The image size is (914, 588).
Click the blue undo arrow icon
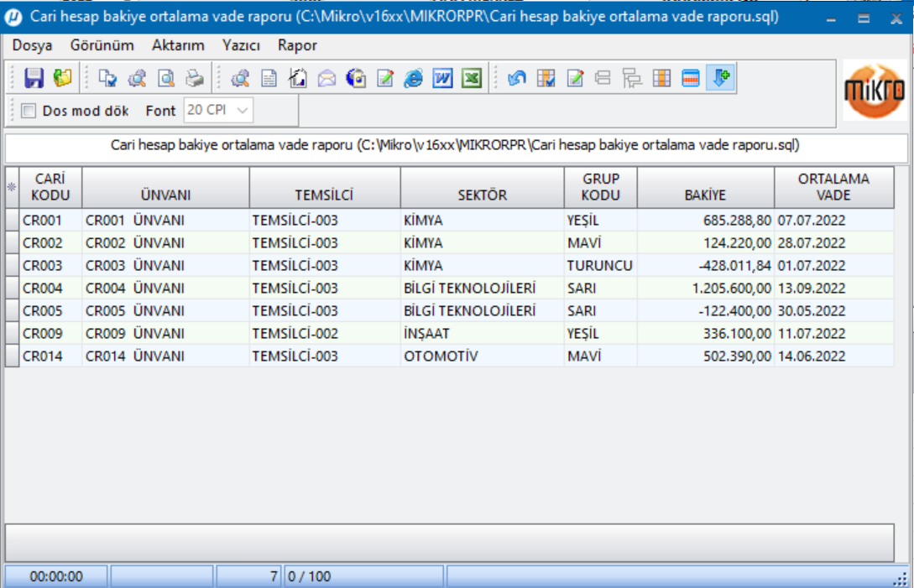pos(517,79)
